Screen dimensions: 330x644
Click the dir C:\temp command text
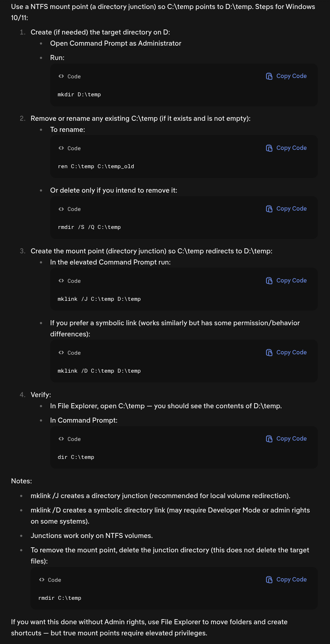pos(76,457)
